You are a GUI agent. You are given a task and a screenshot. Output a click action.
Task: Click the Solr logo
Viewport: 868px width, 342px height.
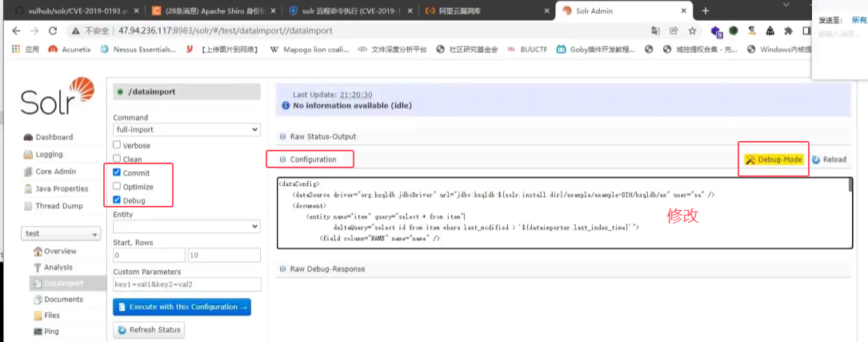[57, 97]
